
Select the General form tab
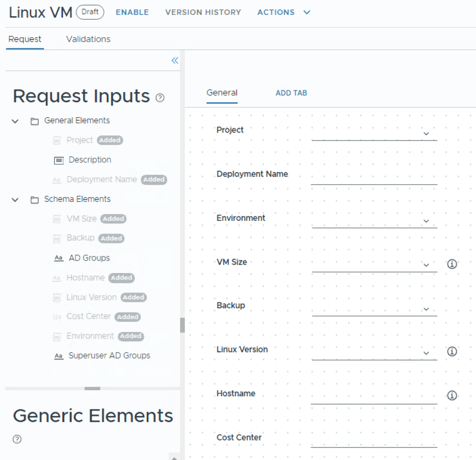tap(222, 93)
